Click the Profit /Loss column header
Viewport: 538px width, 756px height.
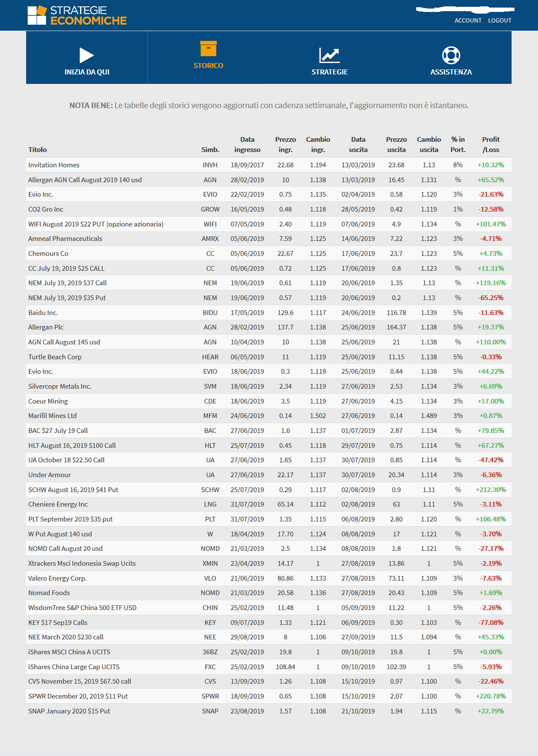coord(491,144)
